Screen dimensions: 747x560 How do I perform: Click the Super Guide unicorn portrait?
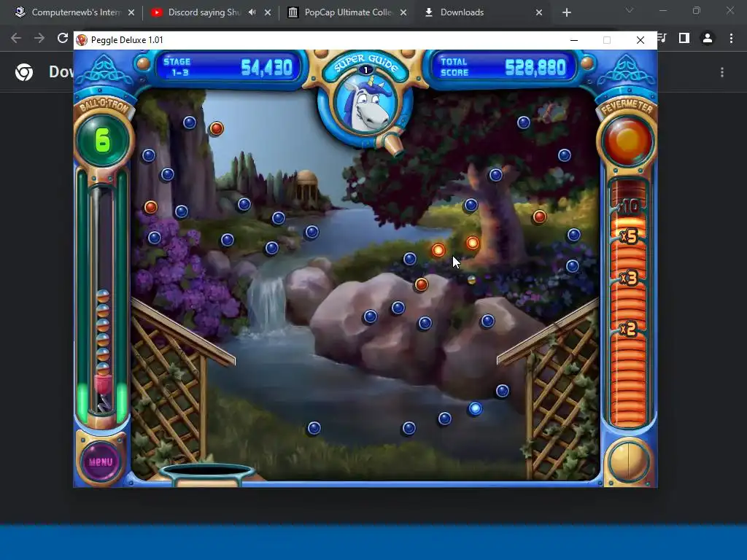pos(366,104)
